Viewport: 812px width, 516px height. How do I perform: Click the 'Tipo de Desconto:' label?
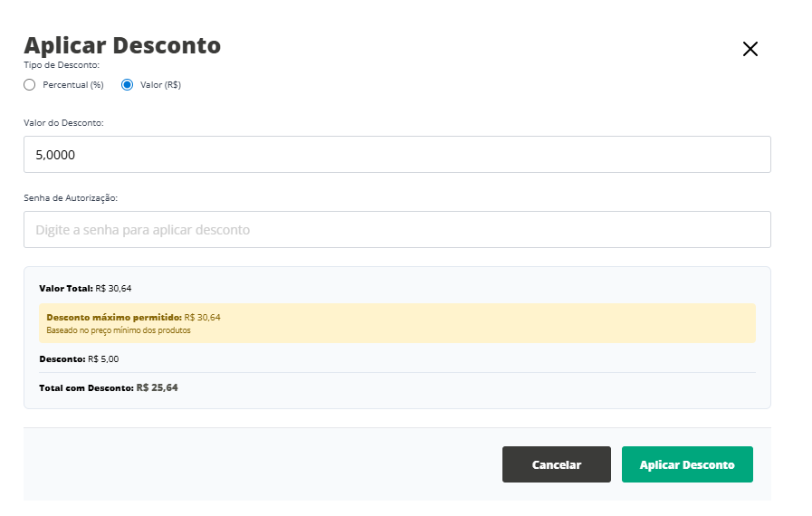coord(62,65)
